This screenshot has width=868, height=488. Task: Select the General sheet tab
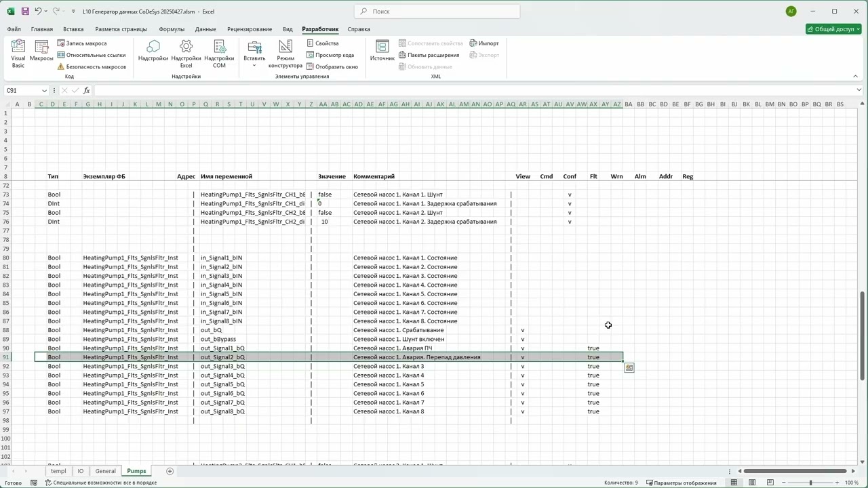[x=105, y=471]
